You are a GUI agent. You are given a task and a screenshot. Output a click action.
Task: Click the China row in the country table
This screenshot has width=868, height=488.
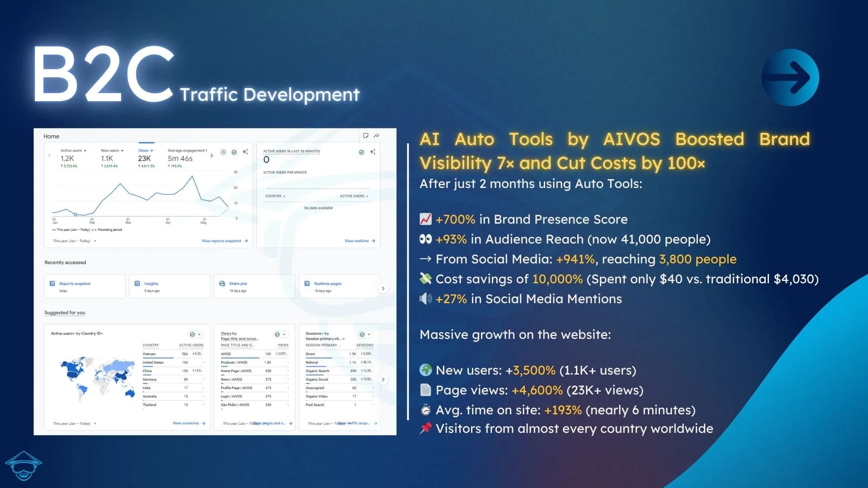pyautogui.click(x=173, y=371)
